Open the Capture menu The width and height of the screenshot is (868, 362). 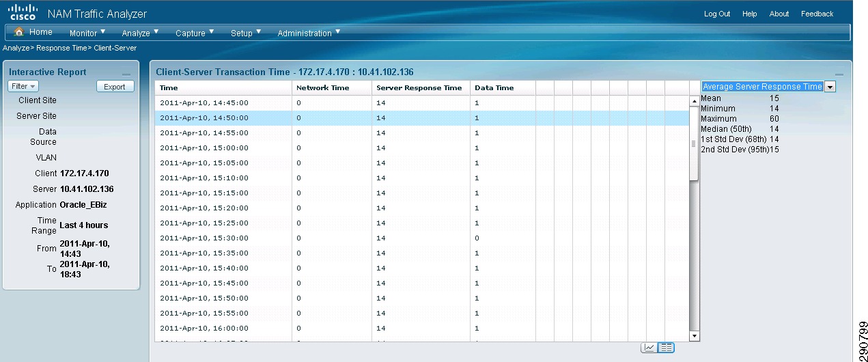tap(195, 33)
